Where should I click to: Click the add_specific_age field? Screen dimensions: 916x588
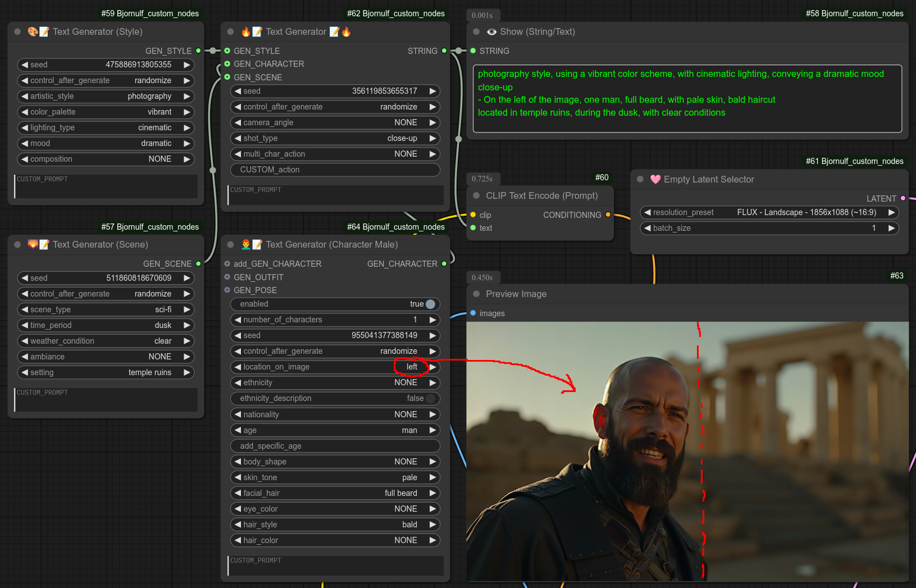click(335, 446)
